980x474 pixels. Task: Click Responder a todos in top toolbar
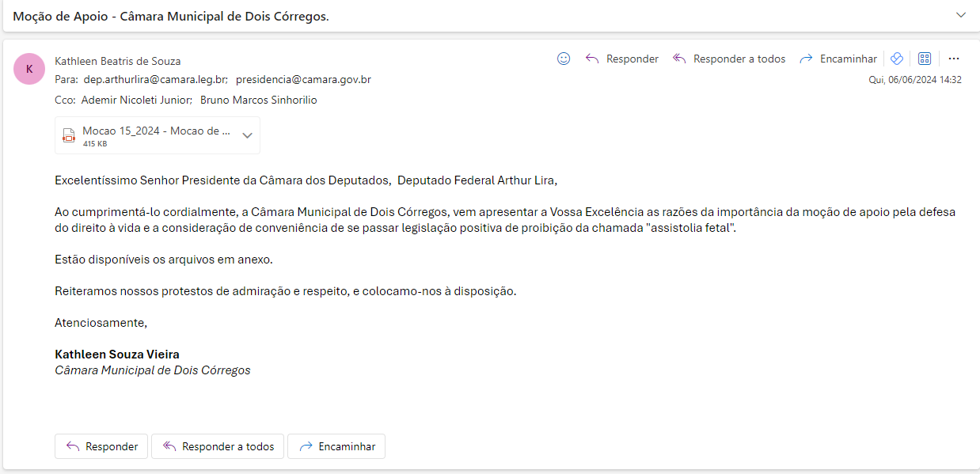729,59
